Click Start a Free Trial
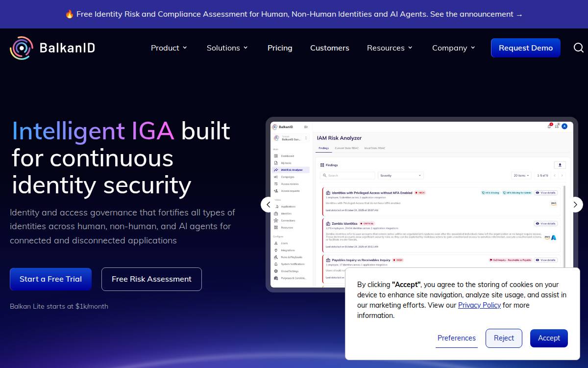This screenshot has width=588, height=368. [50, 279]
